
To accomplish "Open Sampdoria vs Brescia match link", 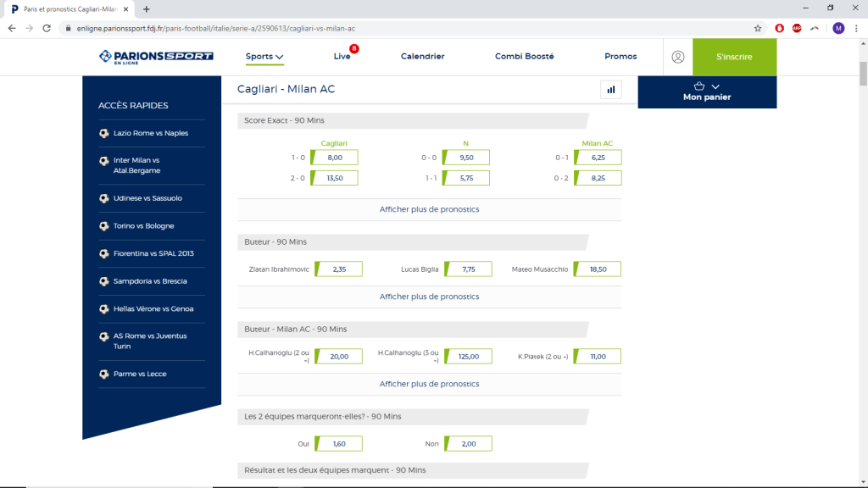I will pyautogui.click(x=150, y=281).
